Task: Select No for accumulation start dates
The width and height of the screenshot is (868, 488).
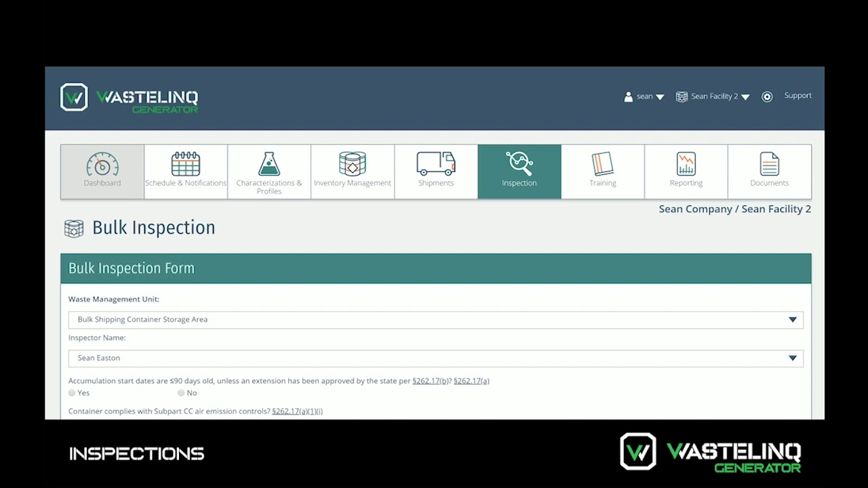Action: pyautogui.click(x=181, y=393)
